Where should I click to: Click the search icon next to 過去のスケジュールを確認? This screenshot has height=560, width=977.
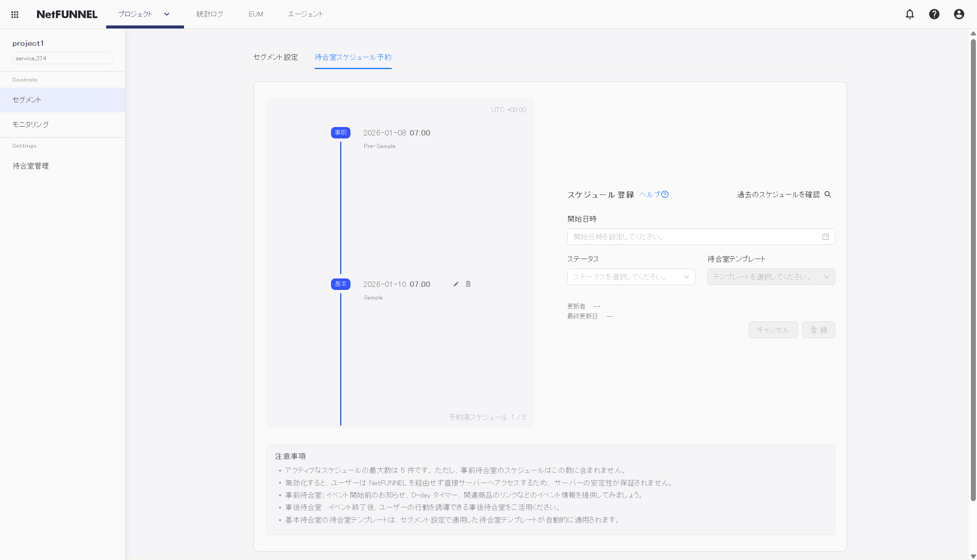tap(828, 195)
